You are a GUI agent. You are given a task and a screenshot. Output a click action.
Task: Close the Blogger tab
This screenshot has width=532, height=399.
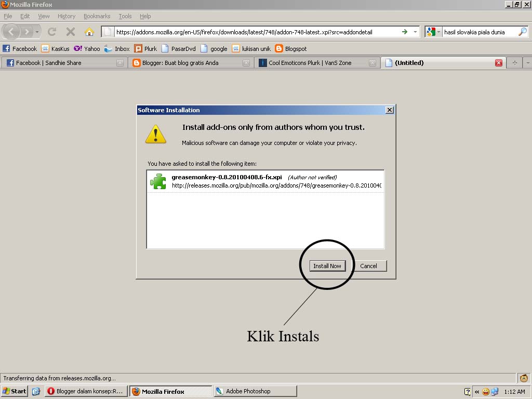pos(246,63)
